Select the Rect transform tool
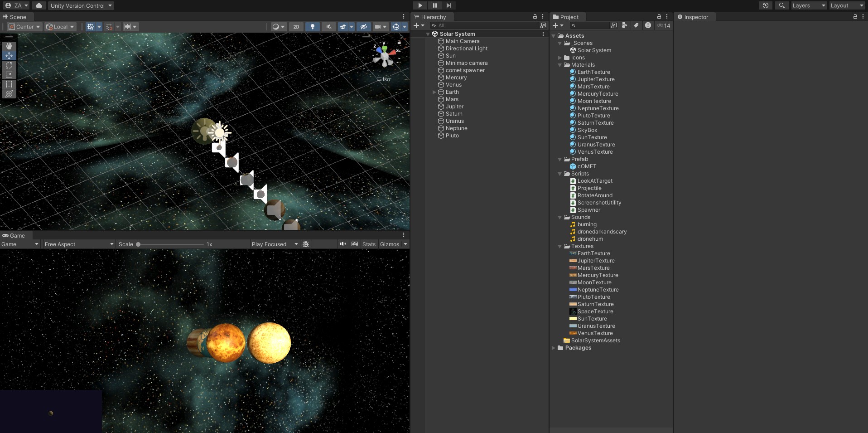The height and width of the screenshot is (433, 868). pos(9,84)
